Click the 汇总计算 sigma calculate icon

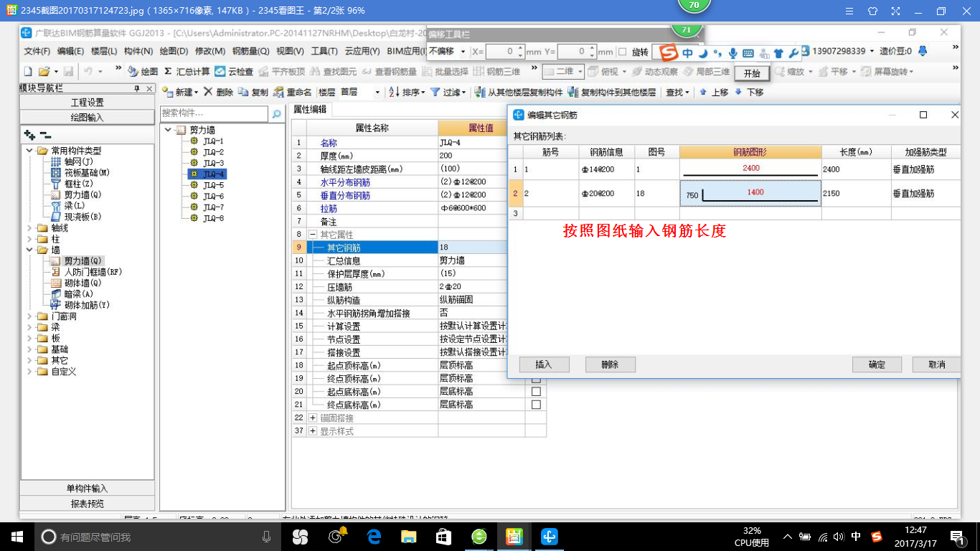point(168,71)
